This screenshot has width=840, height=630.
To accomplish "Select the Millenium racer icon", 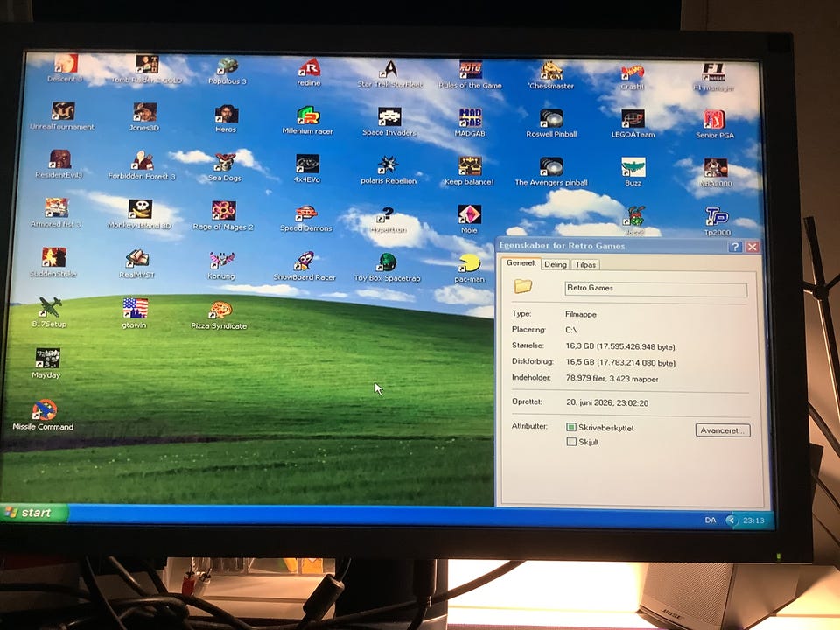I will (308, 115).
